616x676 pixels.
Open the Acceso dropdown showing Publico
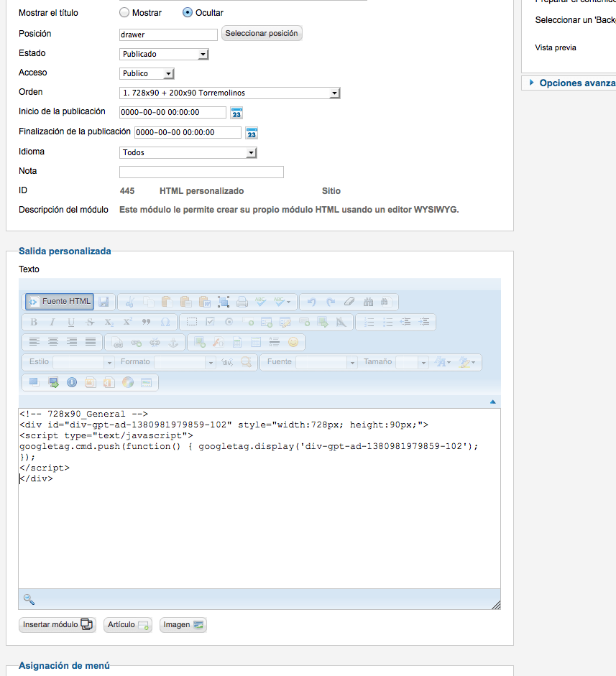[x=147, y=73]
